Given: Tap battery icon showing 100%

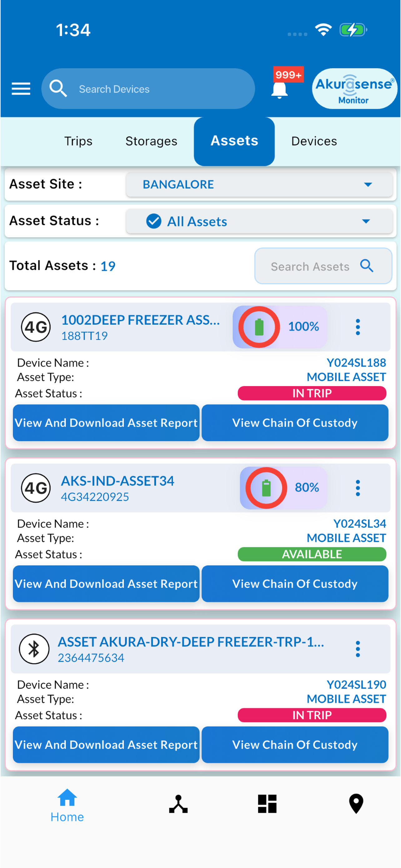Looking at the screenshot, I should click(x=259, y=327).
